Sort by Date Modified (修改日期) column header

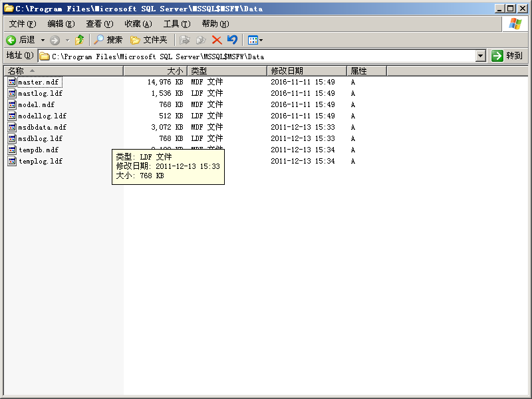click(x=307, y=71)
